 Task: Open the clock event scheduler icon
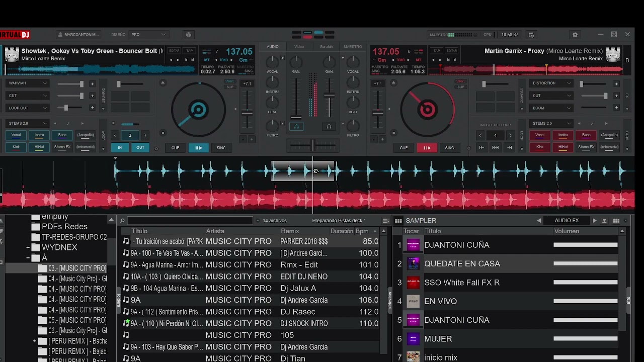[x=531, y=35]
